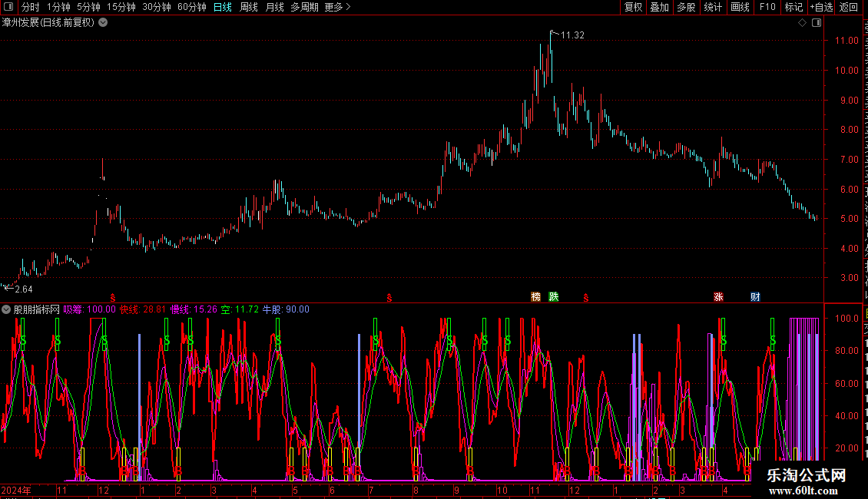Screen dimensions: 868x499
Task: Click the 11.32 high price label
Action: coord(572,35)
